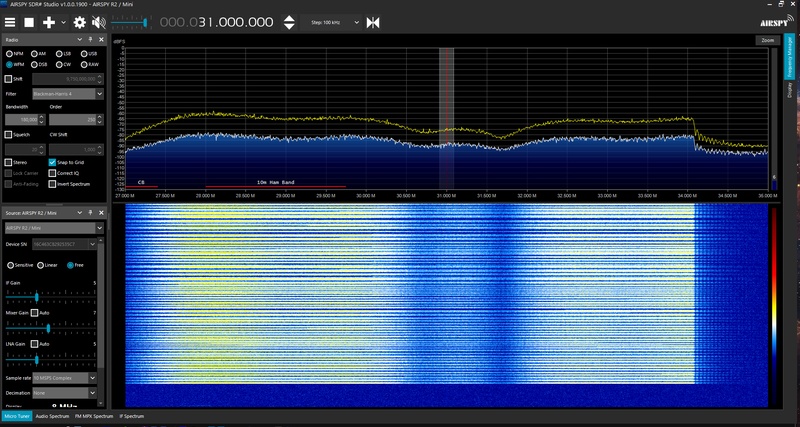The height and width of the screenshot is (427, 800).
Task: Select the AM demodulation mode
Action: pyautogui.click(x=38, y=54)
